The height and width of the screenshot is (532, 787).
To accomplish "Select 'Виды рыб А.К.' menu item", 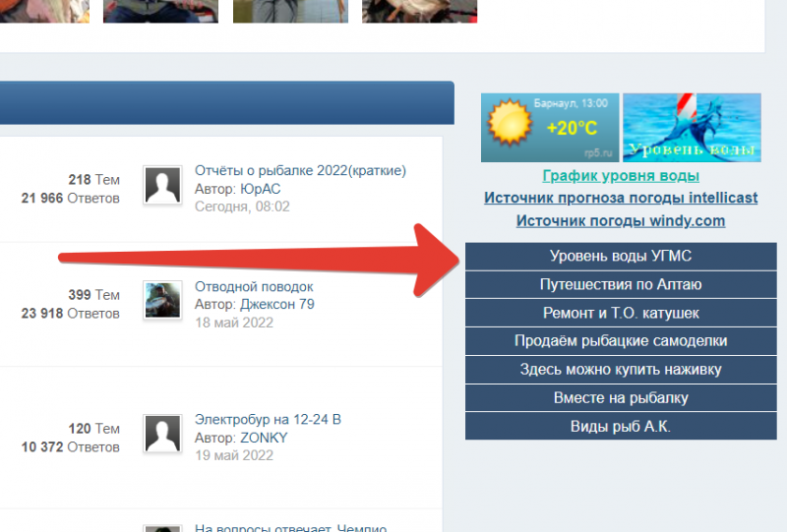I will [x=621, y=427].
